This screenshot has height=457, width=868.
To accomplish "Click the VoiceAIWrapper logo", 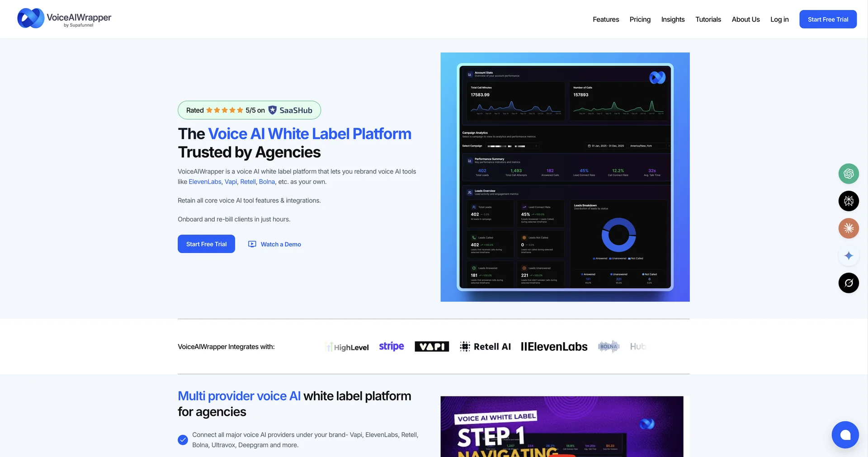I will click(64, 18).
